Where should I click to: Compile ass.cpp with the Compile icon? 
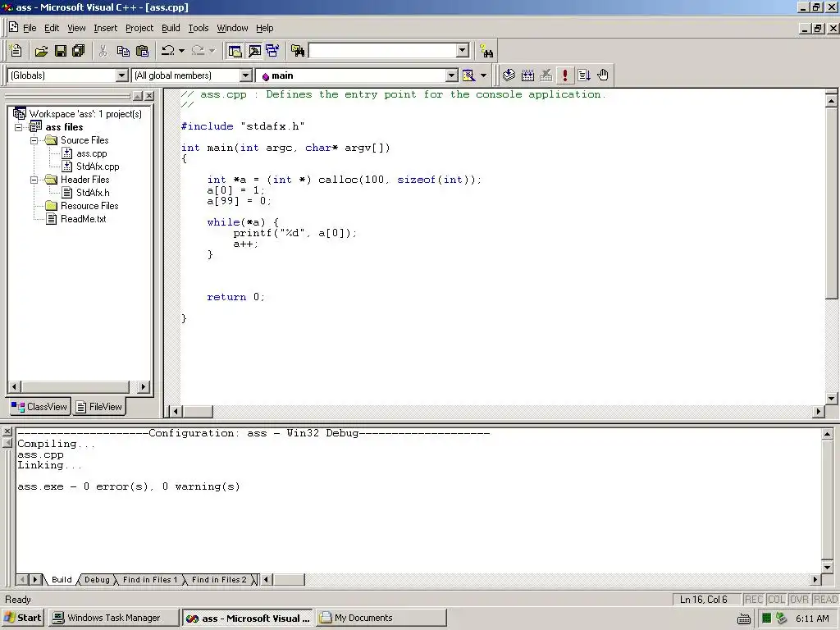coord(509,75)
